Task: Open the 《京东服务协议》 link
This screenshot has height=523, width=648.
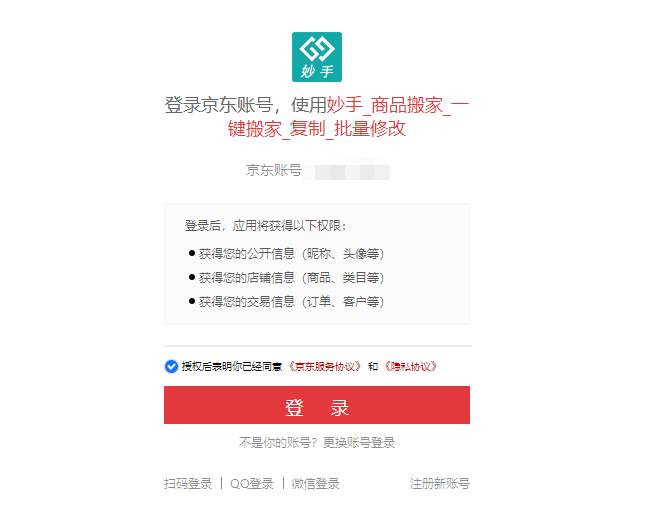Action: (325, 367)
